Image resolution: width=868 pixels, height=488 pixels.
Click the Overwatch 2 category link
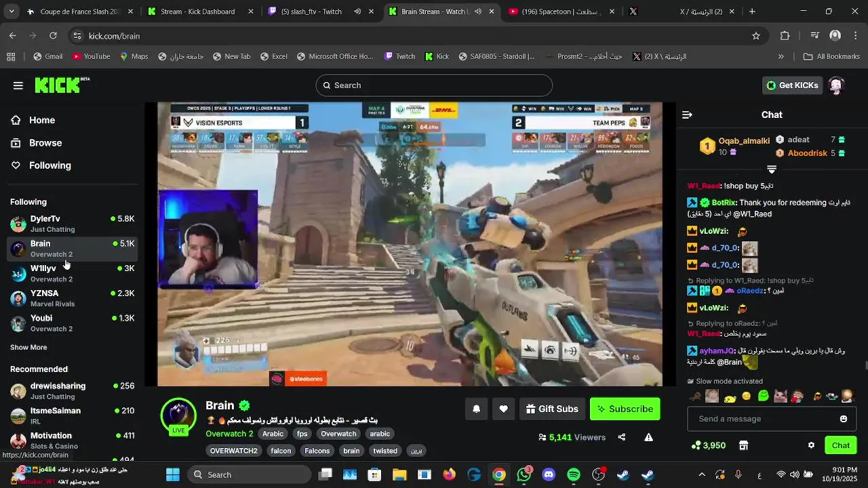[229, 434]
